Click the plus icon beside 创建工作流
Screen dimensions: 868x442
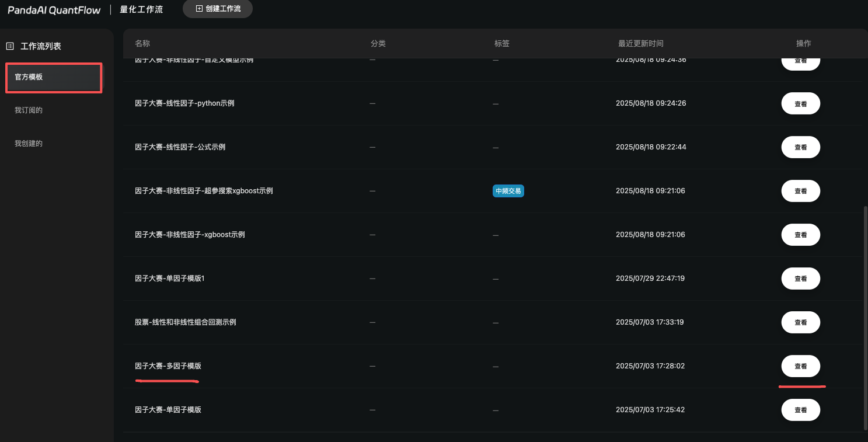pyautogui.click(x=199, y=9)
